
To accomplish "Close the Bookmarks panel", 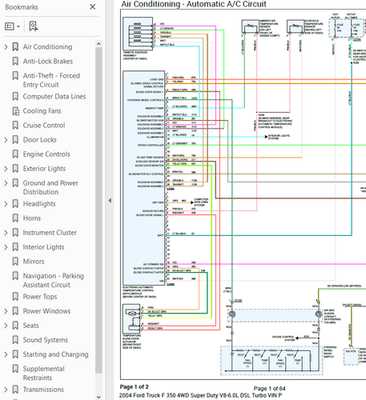I will 93,7.
